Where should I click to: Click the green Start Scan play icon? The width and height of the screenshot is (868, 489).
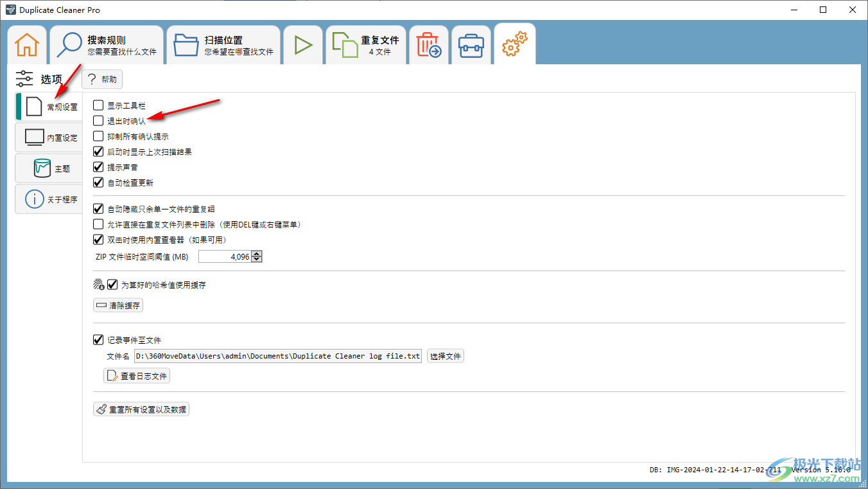coord(303,45)
